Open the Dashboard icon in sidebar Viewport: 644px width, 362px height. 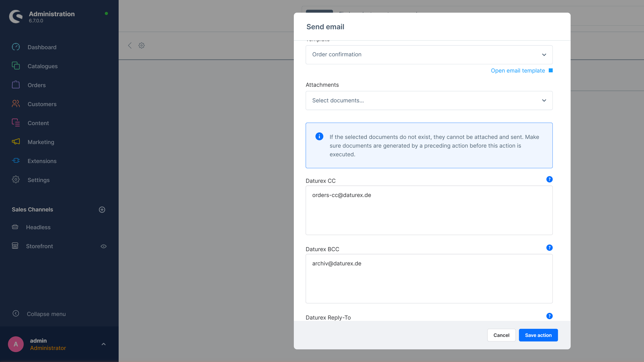(16, 47)
